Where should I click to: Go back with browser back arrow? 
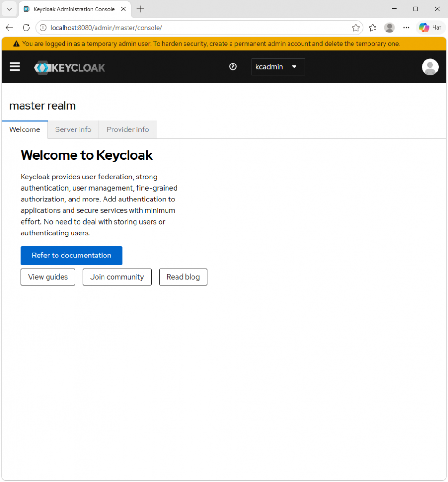(x=9, y=28)
